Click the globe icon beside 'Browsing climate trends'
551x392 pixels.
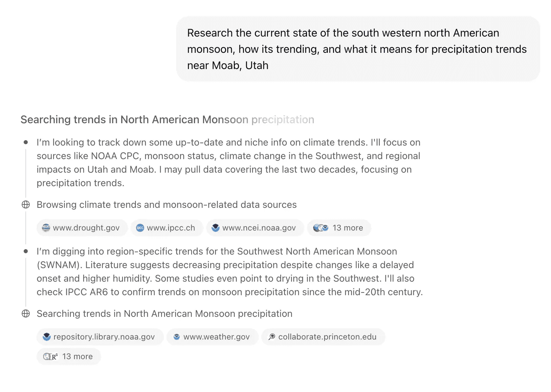[x=26, y=204]
